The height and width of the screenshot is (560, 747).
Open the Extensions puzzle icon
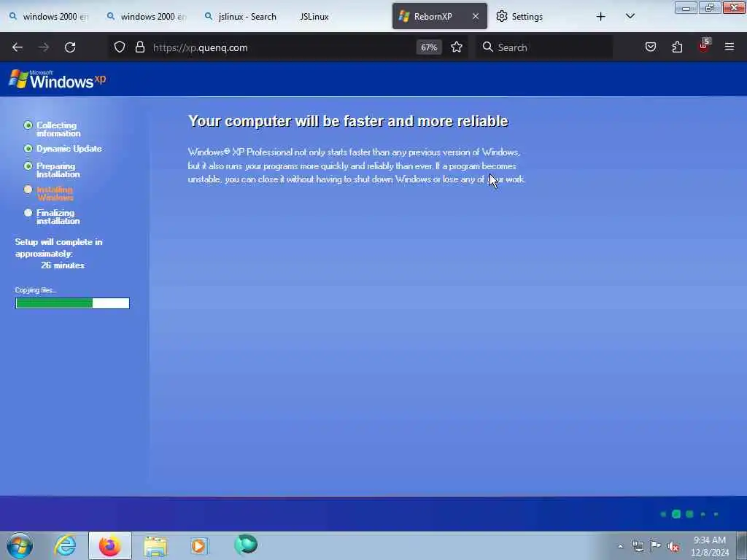point(677,47)
